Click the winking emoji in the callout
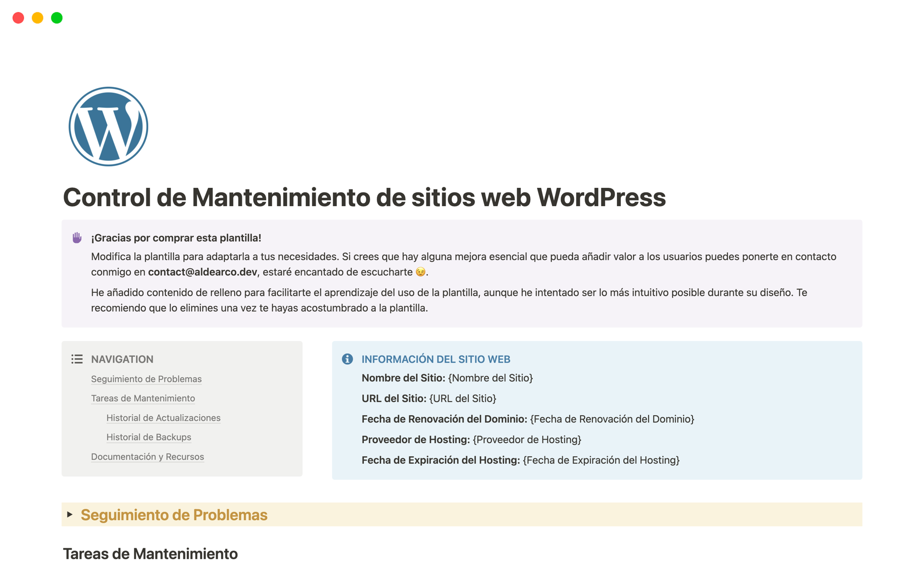Screen dimensions: 924x578 point(420,272)
